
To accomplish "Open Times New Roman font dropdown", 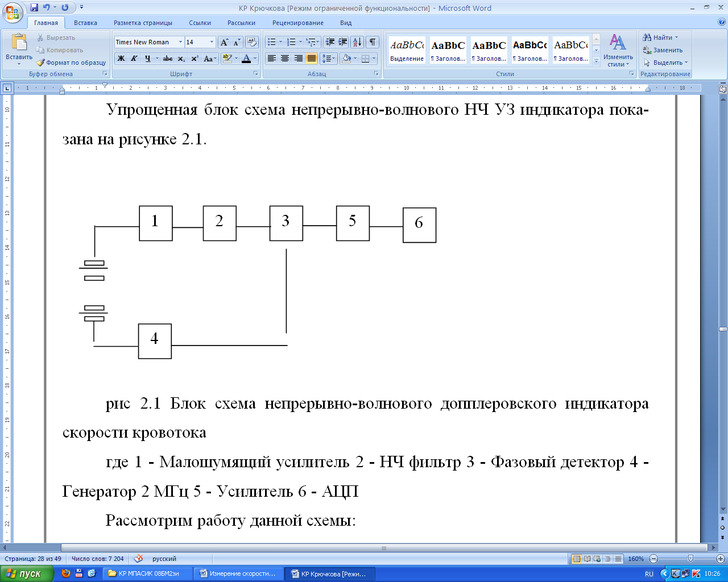I will (x=180, y=42).
